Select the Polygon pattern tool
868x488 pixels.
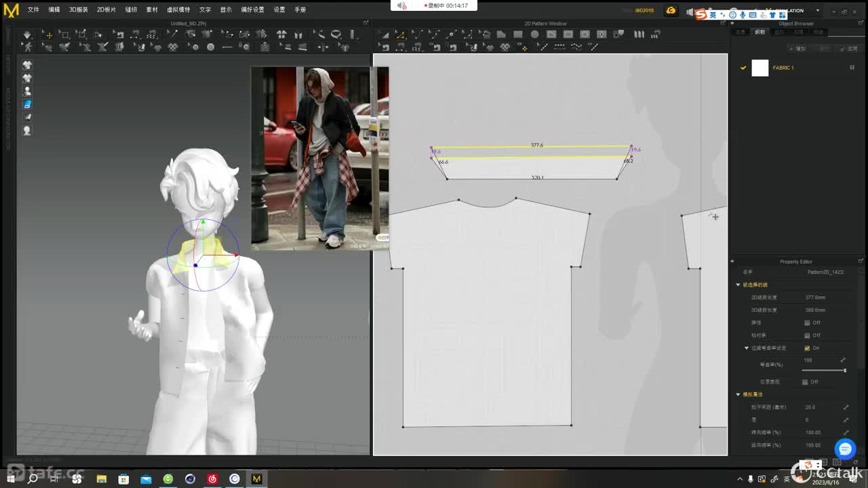501,34
